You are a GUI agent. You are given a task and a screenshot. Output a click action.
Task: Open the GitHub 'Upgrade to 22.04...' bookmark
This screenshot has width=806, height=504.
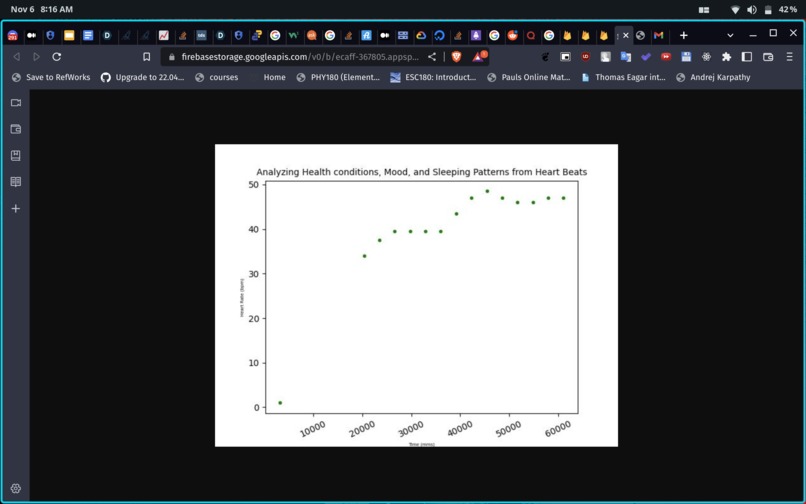coord(142,77)
